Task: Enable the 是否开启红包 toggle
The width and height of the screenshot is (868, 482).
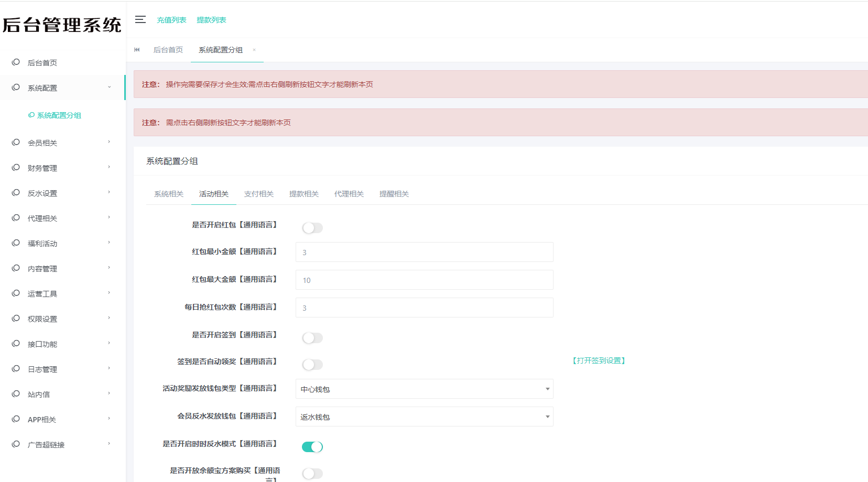Action: tap(312, 227)
